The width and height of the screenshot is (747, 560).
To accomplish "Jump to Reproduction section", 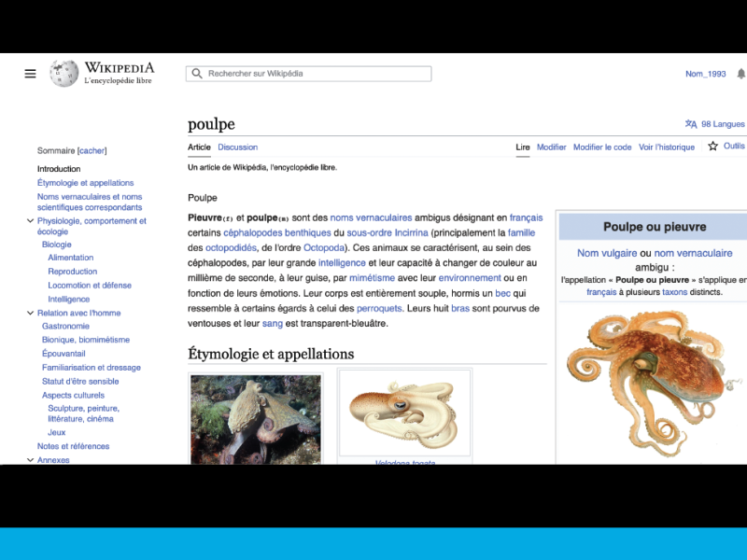I will [x=73, y=271].
